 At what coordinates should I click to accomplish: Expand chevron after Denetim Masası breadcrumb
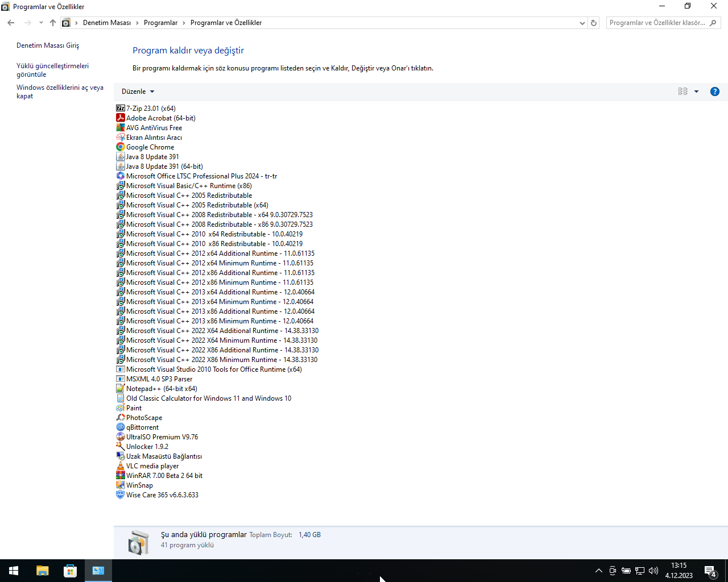pyautogui.click(x=136, y=23)
